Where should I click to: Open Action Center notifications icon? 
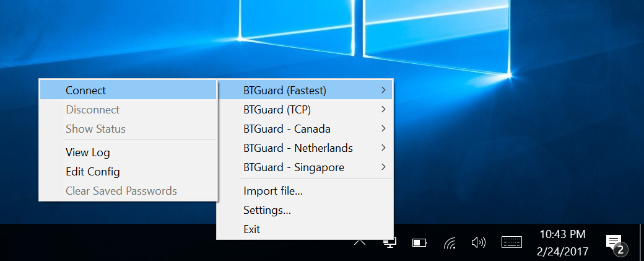click(614, 243)
